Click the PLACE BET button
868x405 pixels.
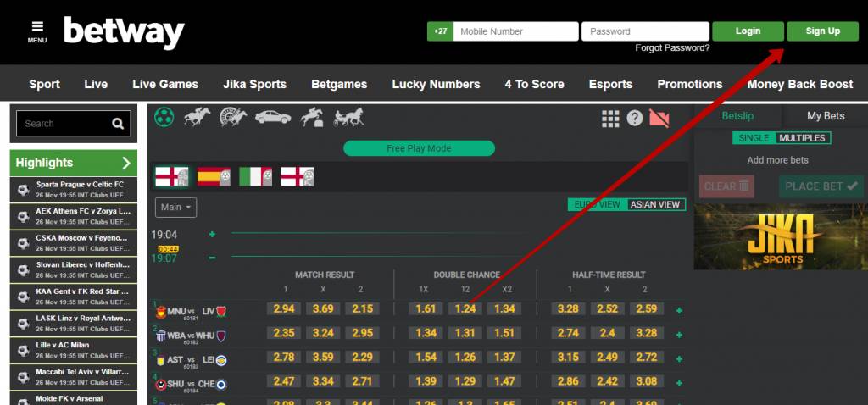coord(821,186)
